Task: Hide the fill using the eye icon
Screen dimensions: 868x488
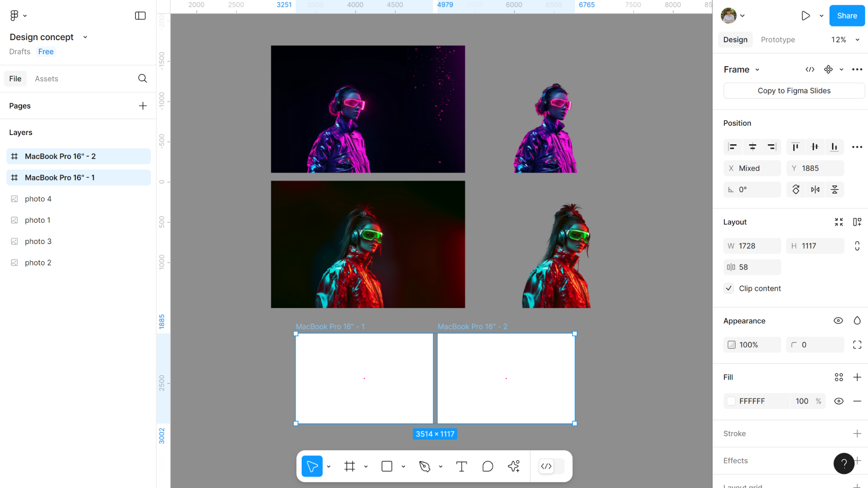Action: 839,401
